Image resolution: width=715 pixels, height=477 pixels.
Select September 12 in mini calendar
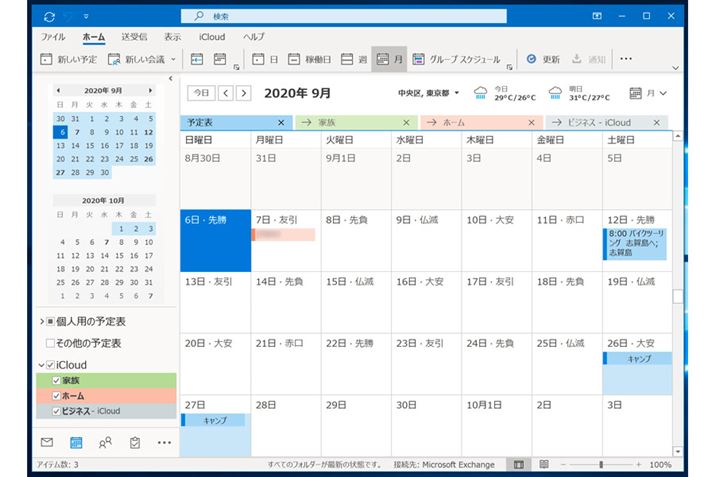149,132
